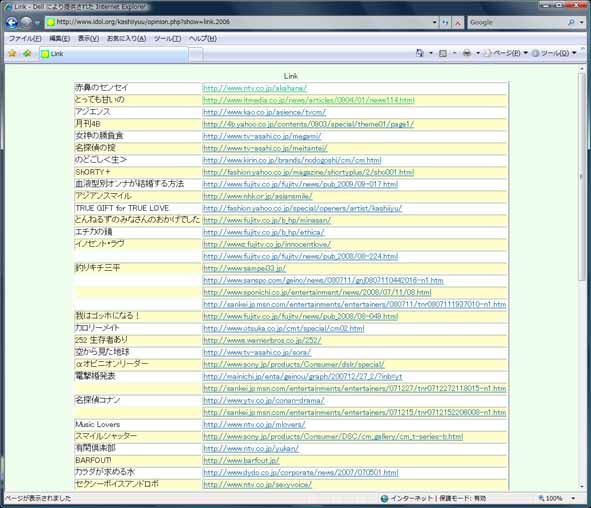This screenshot has width=591, height=508.
Task: Open the search provider dropdown arrow
Action: coord(582,23)
